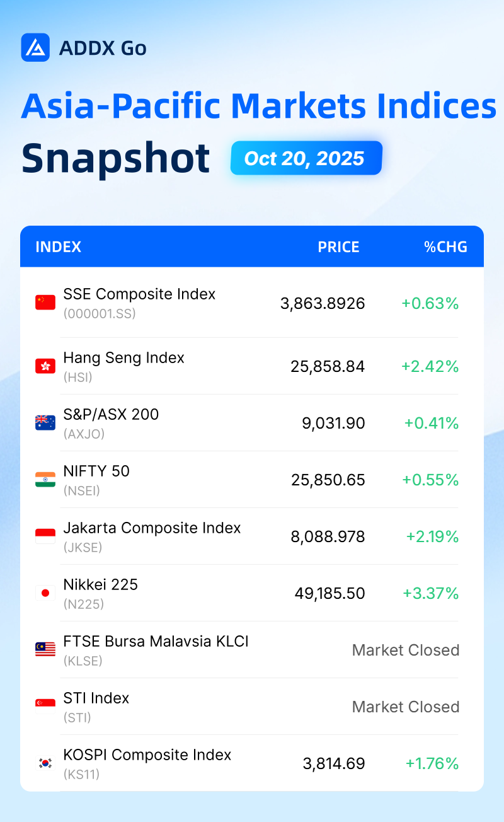Open the SSE Composite Index row

[252, 303]
